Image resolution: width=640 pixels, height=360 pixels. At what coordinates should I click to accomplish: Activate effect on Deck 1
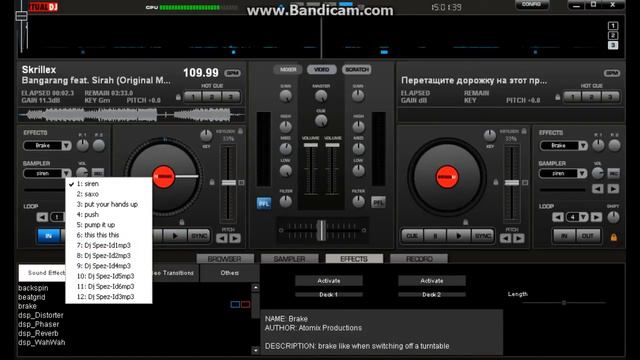(329, 280)
